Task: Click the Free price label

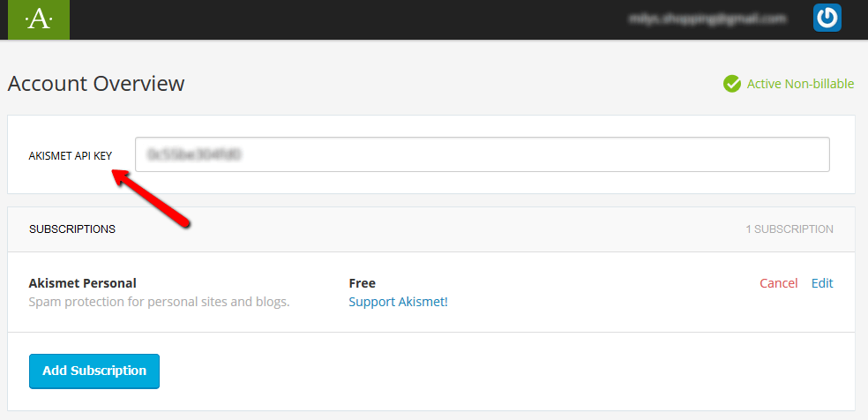Action: (x=362, y=283)
